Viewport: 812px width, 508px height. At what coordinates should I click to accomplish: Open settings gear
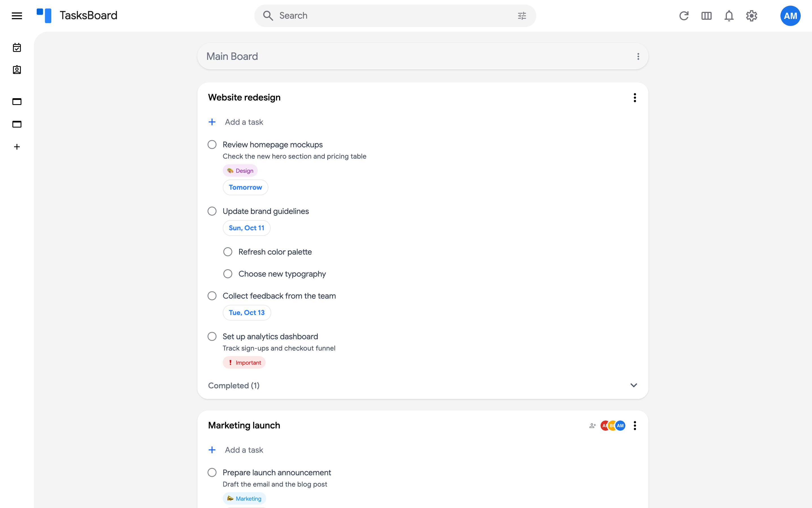click(752, 16)
